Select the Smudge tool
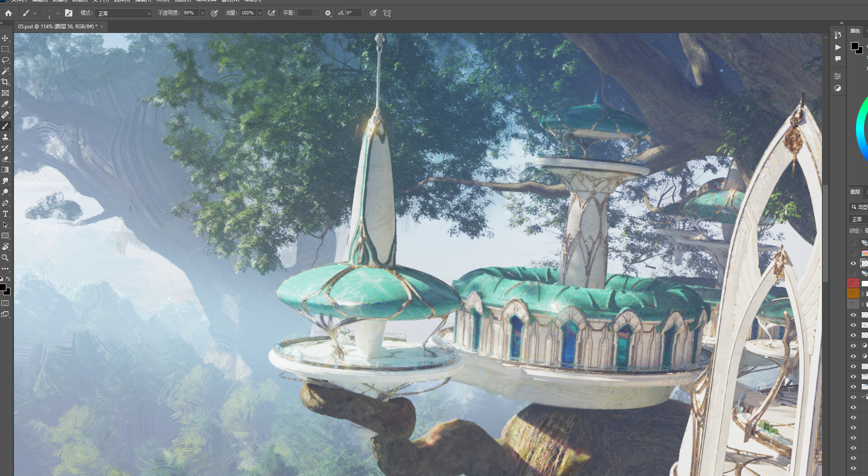Image resolution: width=868 pixels, height=476 pixels. (5, 181)
